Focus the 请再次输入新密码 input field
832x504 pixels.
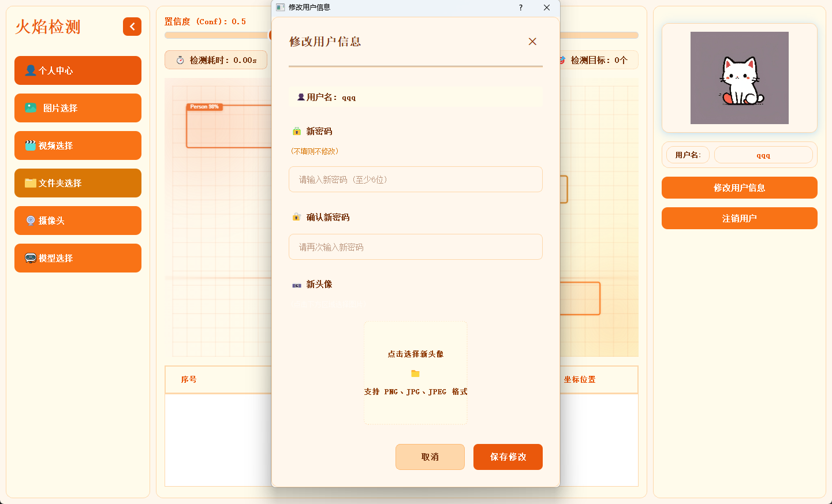[416, 247]
